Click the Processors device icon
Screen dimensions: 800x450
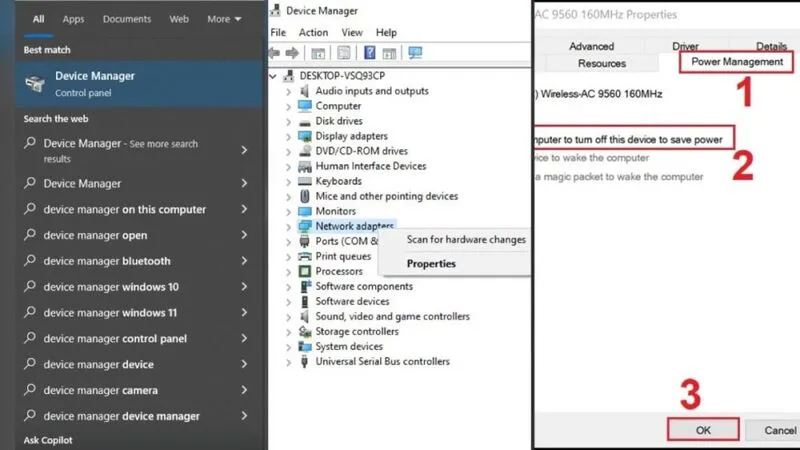pos(305,272)
